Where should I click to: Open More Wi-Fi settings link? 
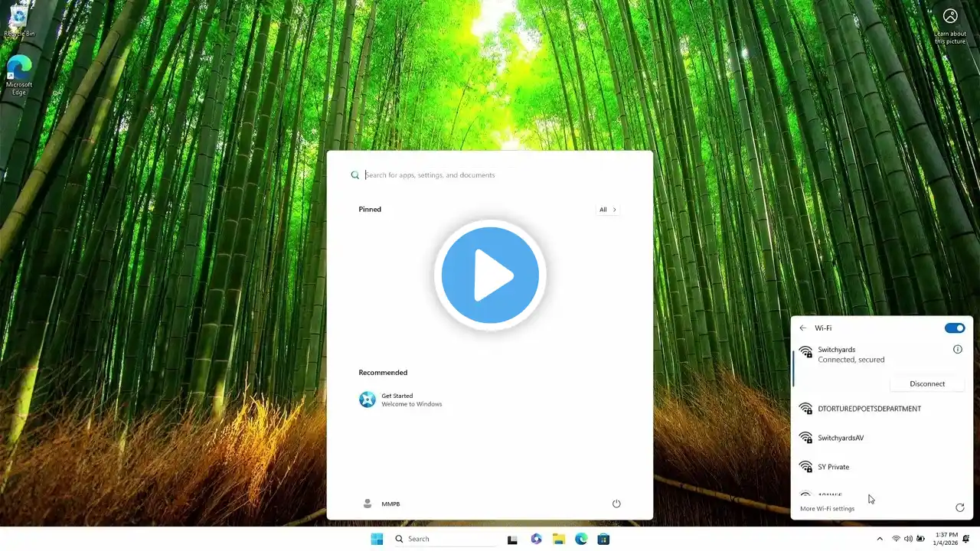pos(827,509)
